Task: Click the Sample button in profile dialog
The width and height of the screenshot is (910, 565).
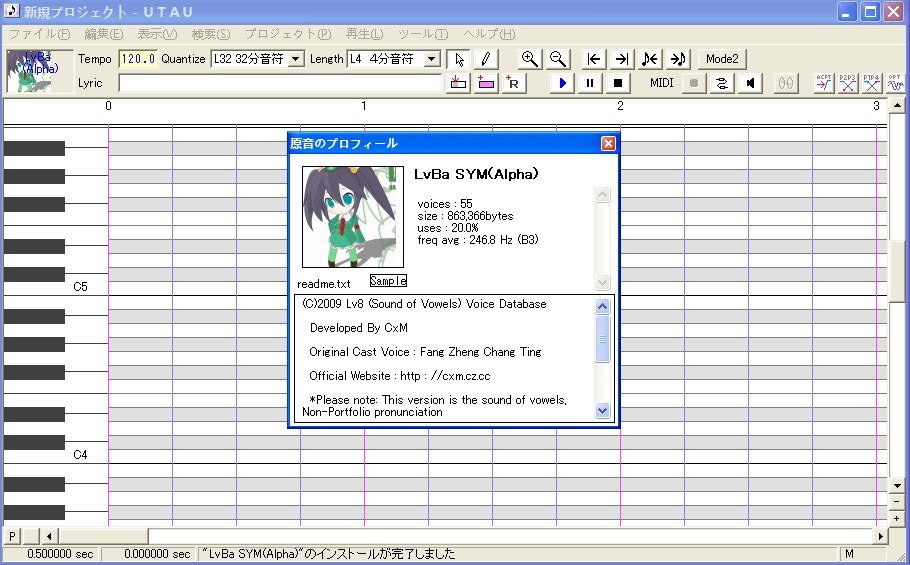Action: pos(388,281)
